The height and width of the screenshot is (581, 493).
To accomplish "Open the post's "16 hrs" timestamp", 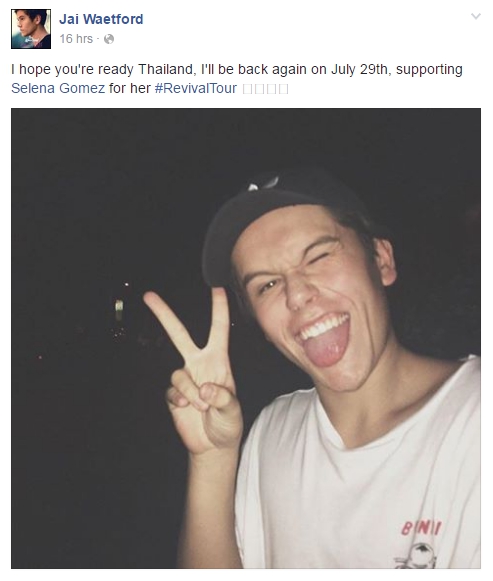I will [76, 39].
